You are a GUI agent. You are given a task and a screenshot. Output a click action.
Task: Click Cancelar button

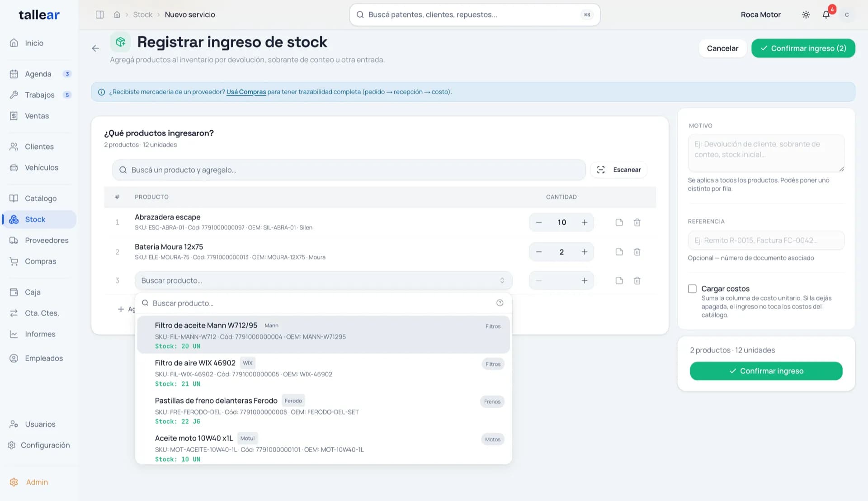point(722,48)
